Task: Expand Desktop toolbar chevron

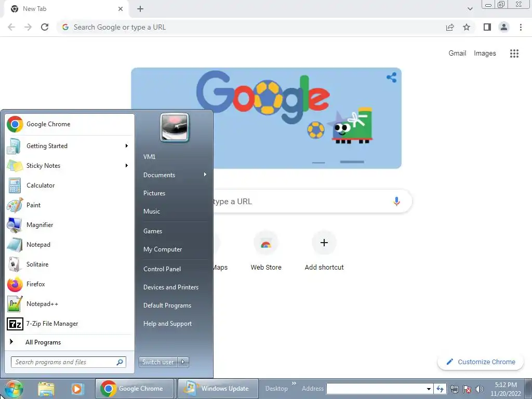Action: pyautogui.click(x=294, y=383)
